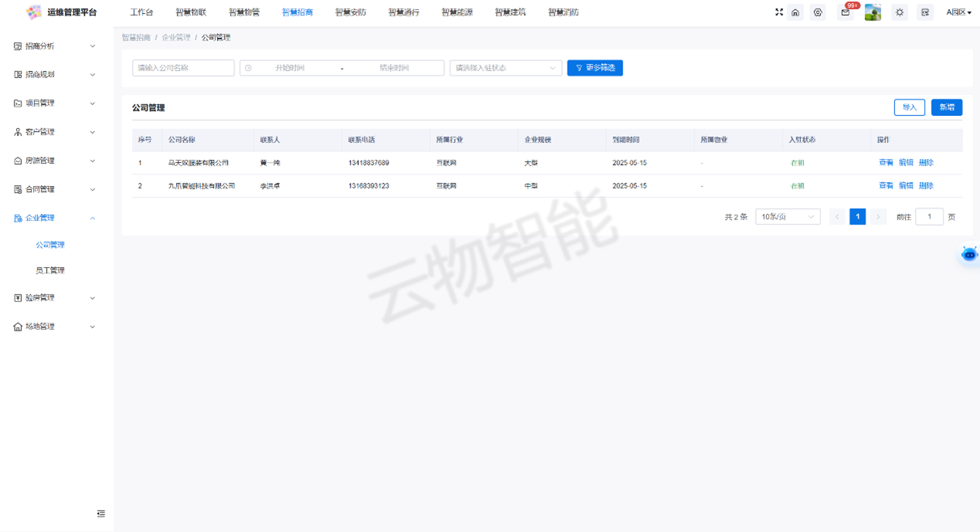Click the 导入 import button
The width and height of the screenshot is (980, 532).
910,107
